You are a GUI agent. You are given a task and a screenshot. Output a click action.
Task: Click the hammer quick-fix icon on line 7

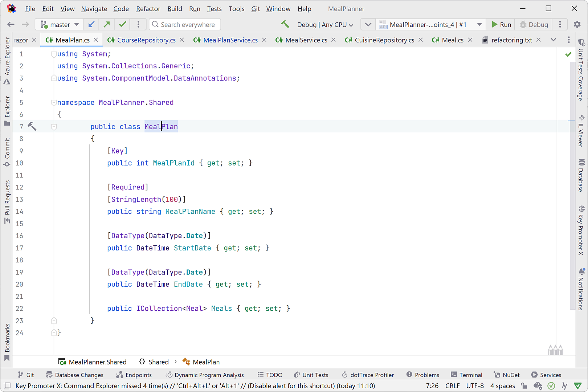(x=32, y=126)
